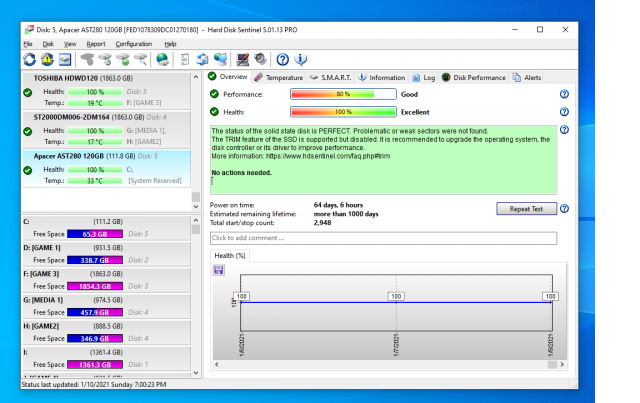The width and height of the screenshot is (640, 403).
Task: Click the yellow warning triangle toolbar icon
Action: click(x=47, y=60)
